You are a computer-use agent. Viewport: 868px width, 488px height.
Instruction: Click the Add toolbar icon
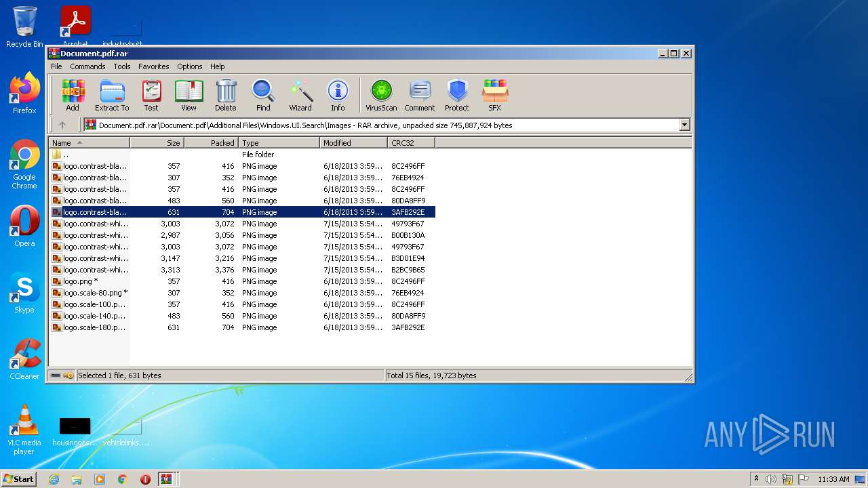point(73,96)
